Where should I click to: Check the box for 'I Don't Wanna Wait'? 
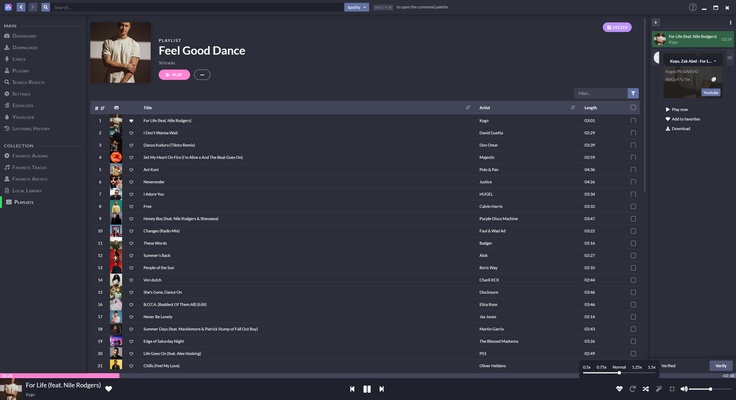(633, 133)
